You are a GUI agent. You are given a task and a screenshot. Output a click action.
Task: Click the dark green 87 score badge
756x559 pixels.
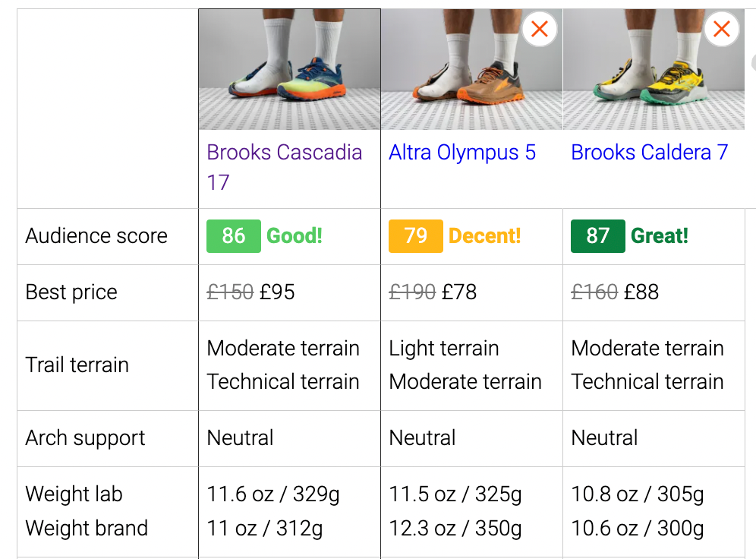coord(597,236)
